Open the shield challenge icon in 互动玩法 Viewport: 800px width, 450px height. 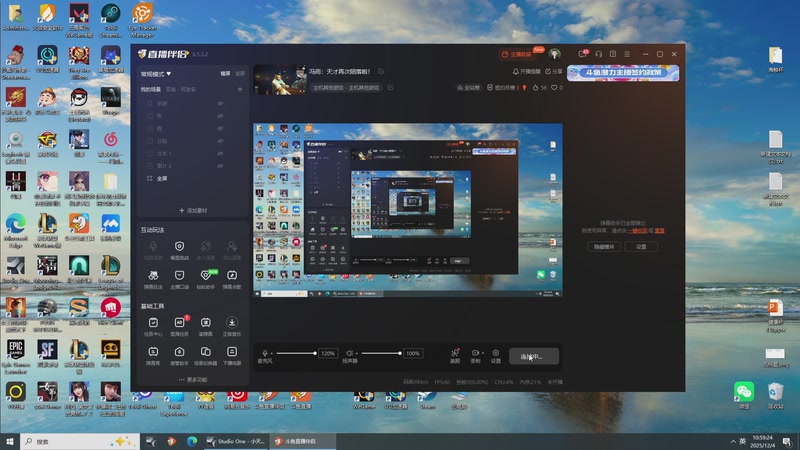[179, 250]
